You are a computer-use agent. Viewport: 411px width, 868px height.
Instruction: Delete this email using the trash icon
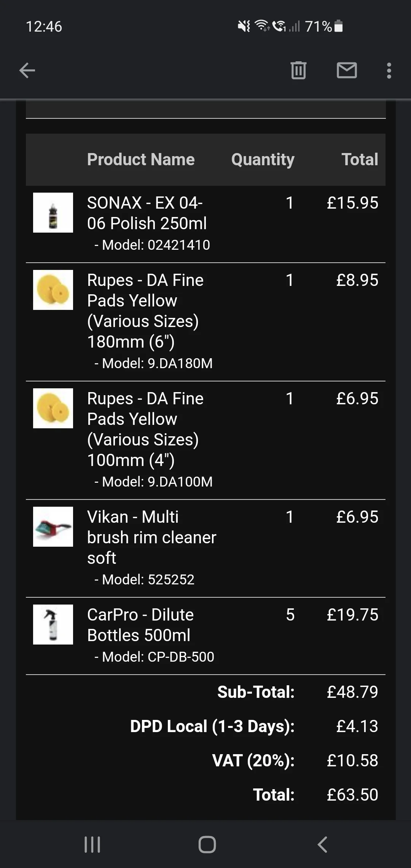[x=298, y=70]
